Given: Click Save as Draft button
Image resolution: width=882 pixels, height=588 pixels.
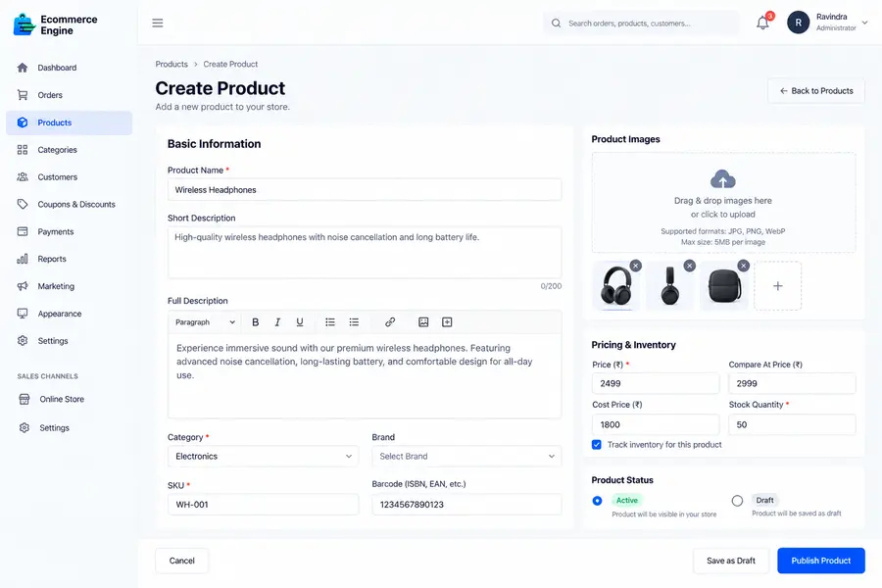Looking at the screenshot, I should coord(731,561).
